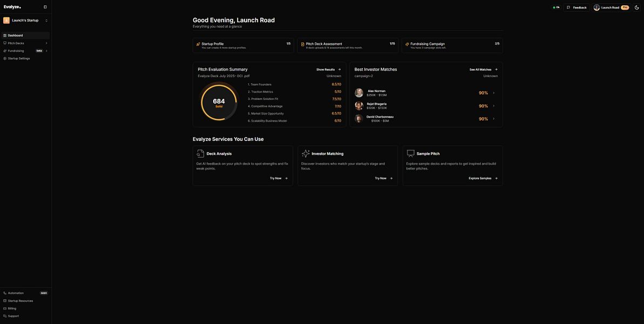Click Try Now on Investor Matching card
644x324 pixels.
point(384,178)
